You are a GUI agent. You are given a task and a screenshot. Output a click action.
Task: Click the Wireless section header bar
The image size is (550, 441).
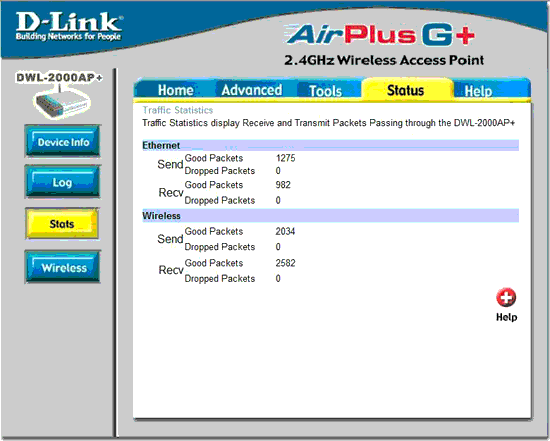330,215
